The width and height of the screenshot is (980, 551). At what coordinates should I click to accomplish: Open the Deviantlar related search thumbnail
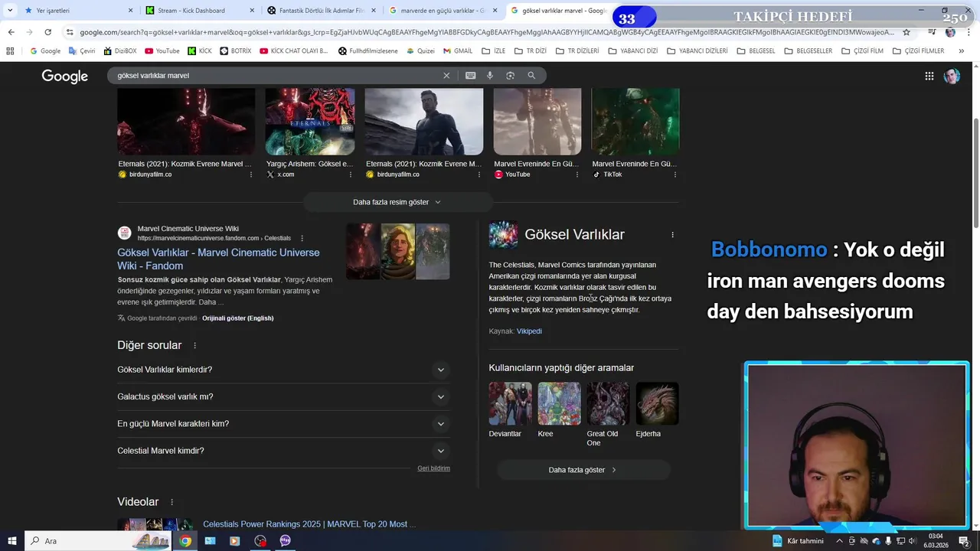point(510,404)
